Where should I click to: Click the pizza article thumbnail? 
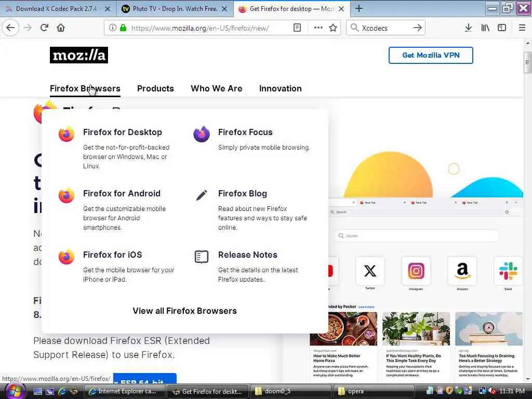(343, 329)
